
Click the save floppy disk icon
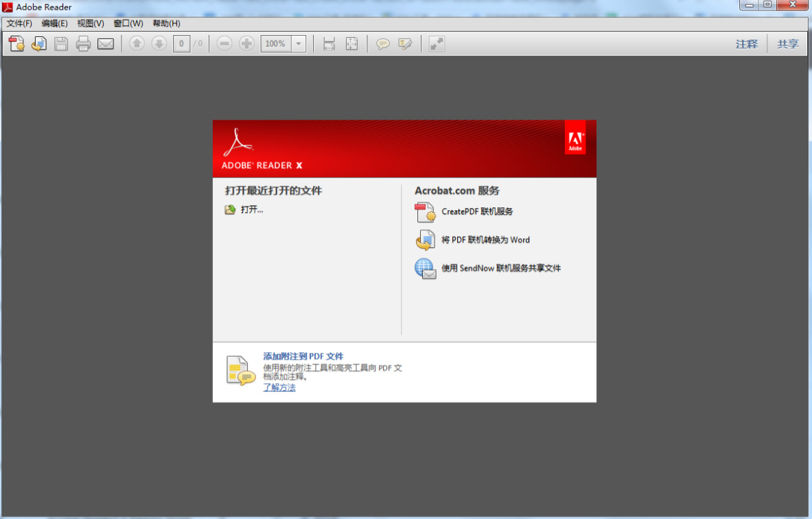pos(61,44)
